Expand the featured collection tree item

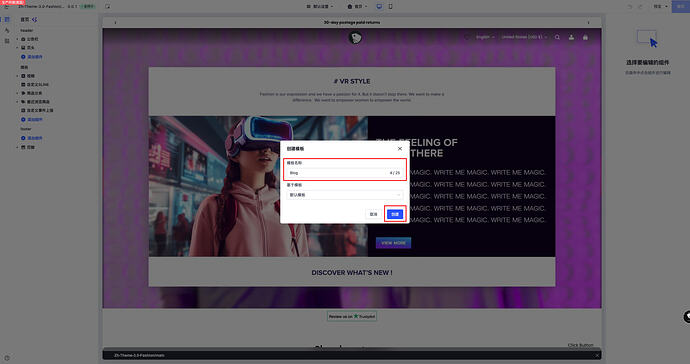[x=18, y=93]
